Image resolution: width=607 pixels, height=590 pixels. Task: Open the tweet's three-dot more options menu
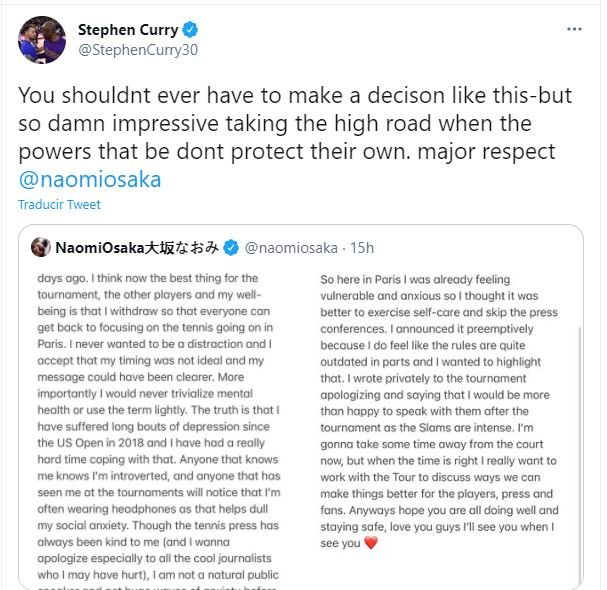click(x=573, y=30)
